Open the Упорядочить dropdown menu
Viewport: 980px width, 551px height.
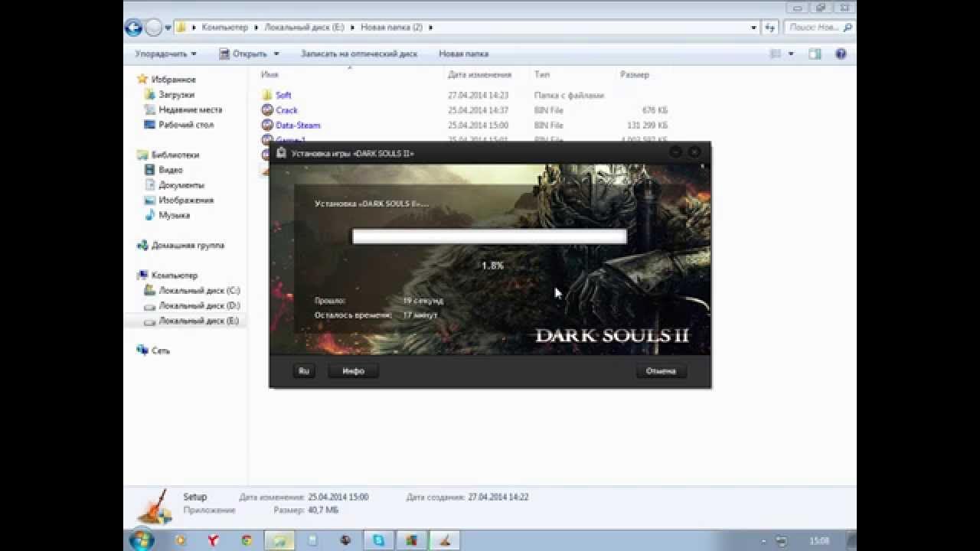pos(165,54)
